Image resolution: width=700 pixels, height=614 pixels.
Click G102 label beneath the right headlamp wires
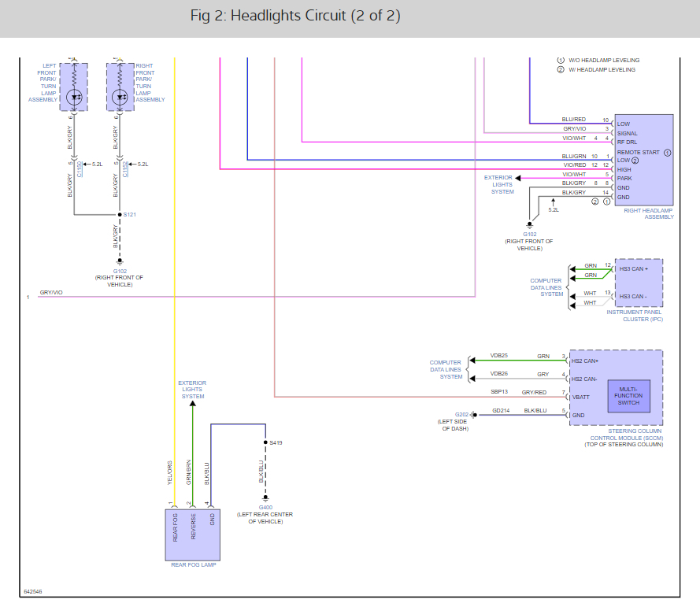[x=530, y=235]
